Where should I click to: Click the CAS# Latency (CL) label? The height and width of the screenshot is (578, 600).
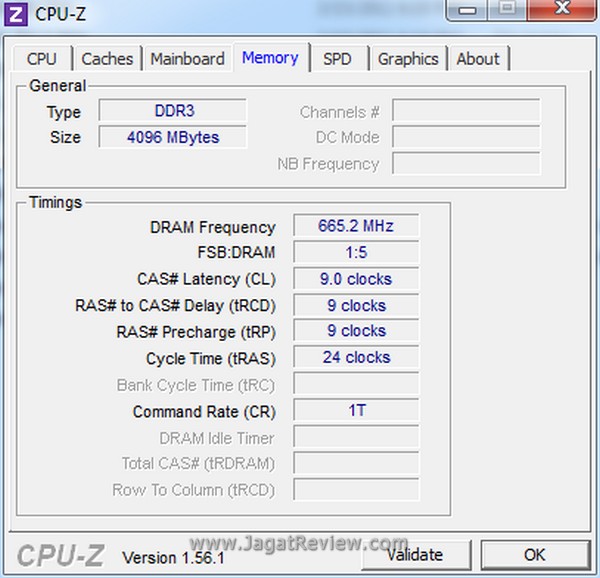coord(206,279)
